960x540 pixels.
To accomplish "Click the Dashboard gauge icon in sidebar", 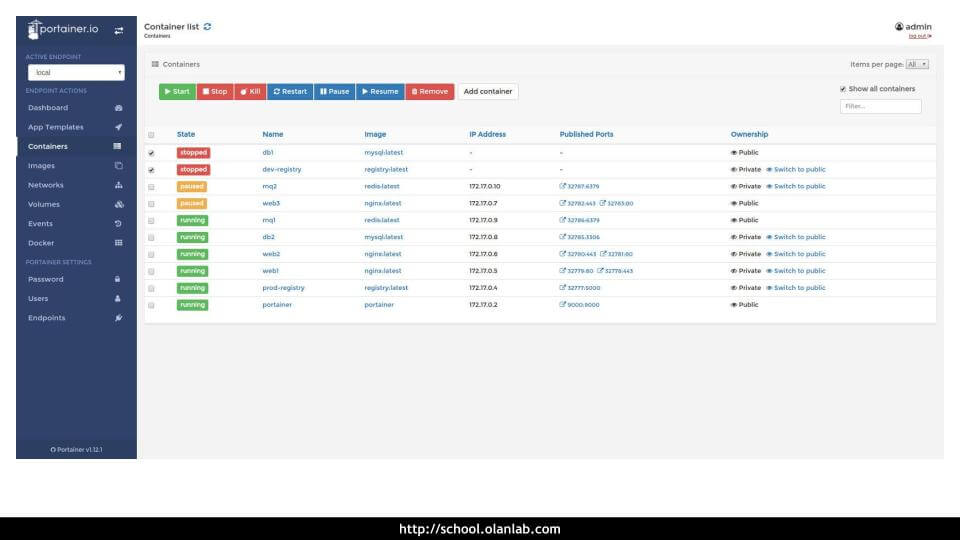I will [118, 108].
